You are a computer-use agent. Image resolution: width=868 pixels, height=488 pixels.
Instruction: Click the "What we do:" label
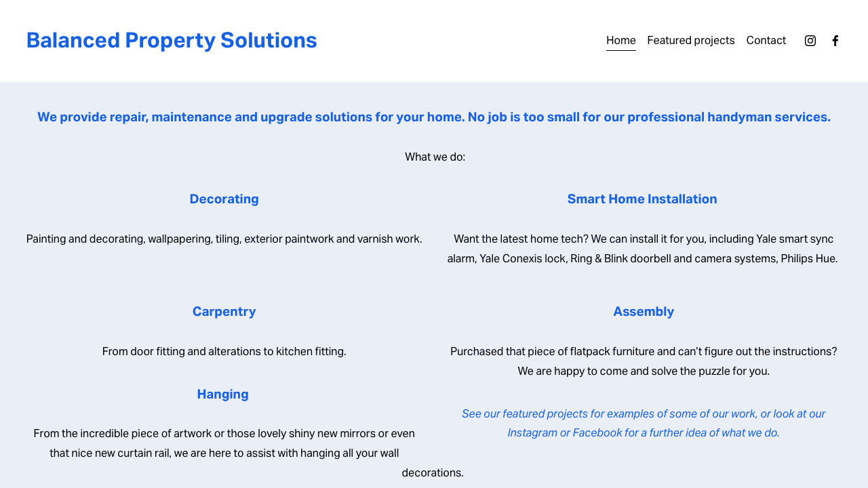tap(435, 157)
